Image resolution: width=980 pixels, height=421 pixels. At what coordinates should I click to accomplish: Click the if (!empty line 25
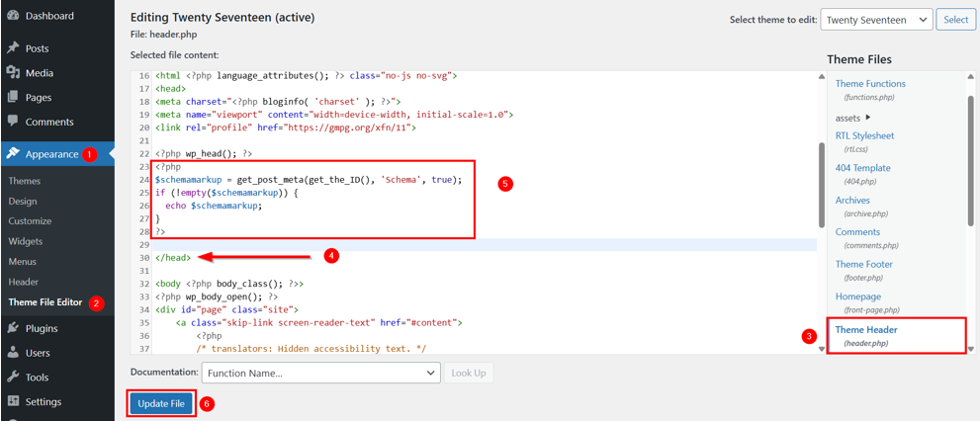(x=226, y=193)
